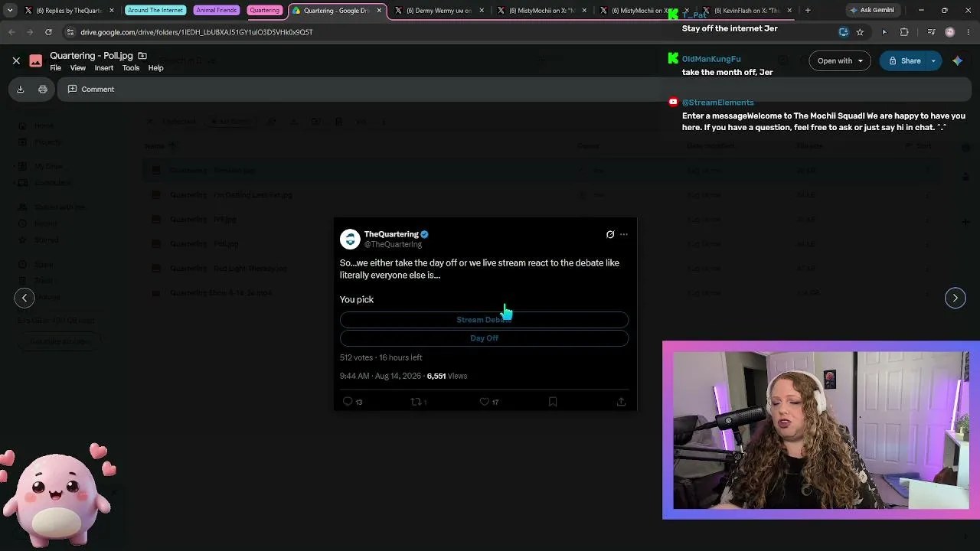Screen dimensions: 980x551
Task: Click the OldManKungFu chat username
Action: tap(711, 59)
